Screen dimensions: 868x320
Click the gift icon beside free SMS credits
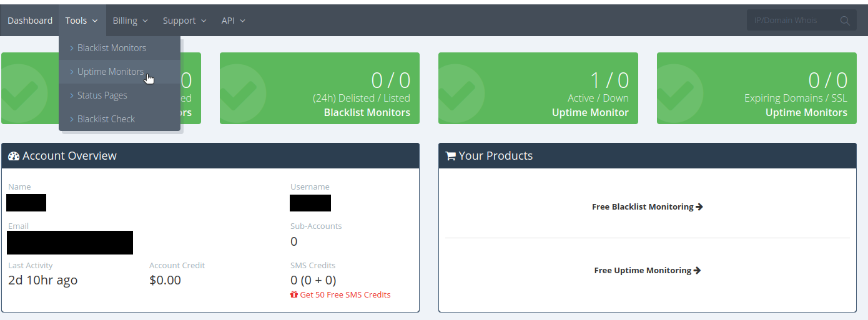(294, 294)
